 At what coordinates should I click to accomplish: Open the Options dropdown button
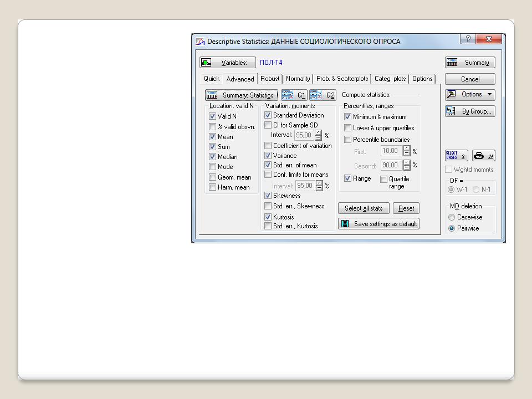point(470,94)
